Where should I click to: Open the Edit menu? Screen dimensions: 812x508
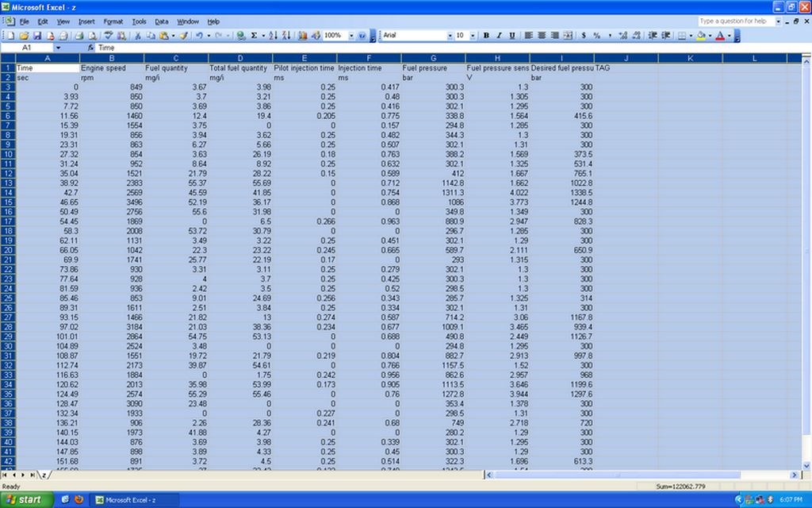(43, 21)
